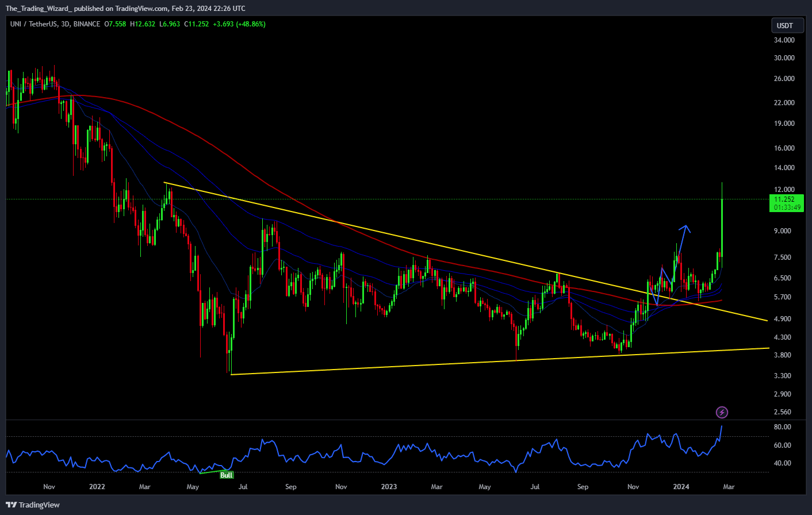Screen dimensions: 812x515
Task: Click the 16.000 price axis label
Action: pyautogui.click(x=784, y=148)
